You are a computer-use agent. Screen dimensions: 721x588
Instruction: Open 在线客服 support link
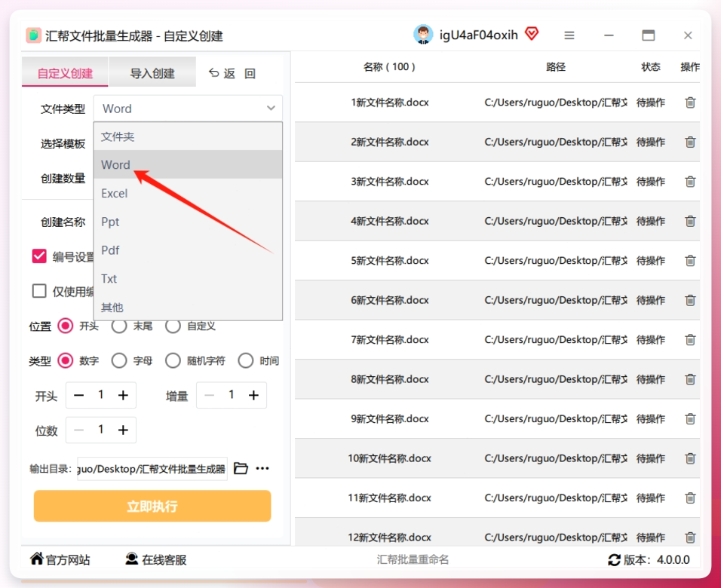[156, 559]
